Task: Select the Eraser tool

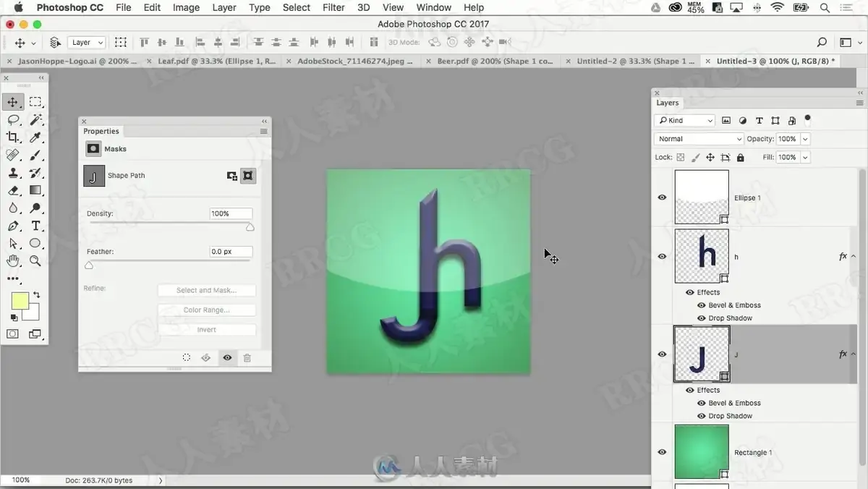Action: [x=13, y=190]
